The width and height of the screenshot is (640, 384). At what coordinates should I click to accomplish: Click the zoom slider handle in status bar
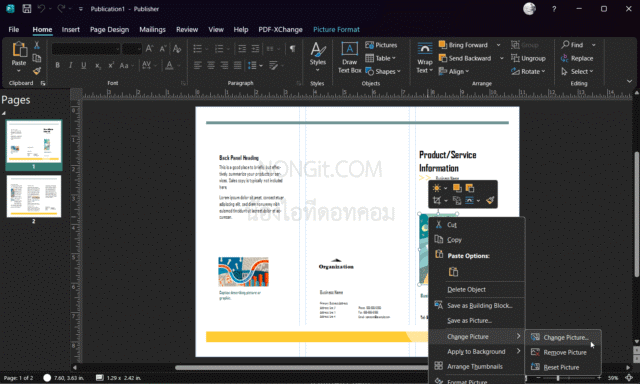[x=558, y=378]
